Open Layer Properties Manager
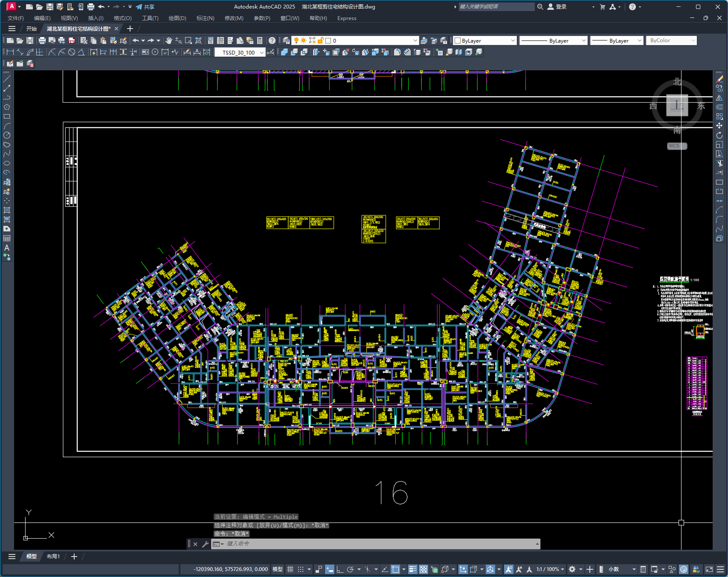728x577 pixels. pos(286,40)
